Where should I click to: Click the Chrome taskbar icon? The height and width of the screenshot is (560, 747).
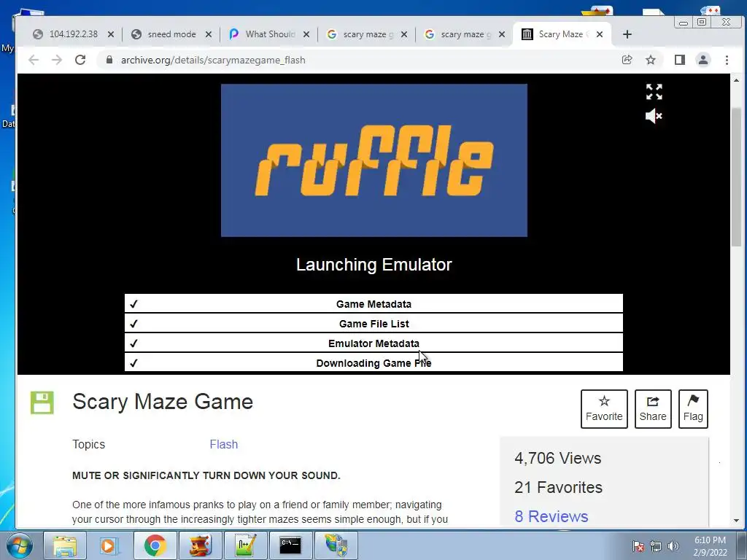[x=155, y=545]
